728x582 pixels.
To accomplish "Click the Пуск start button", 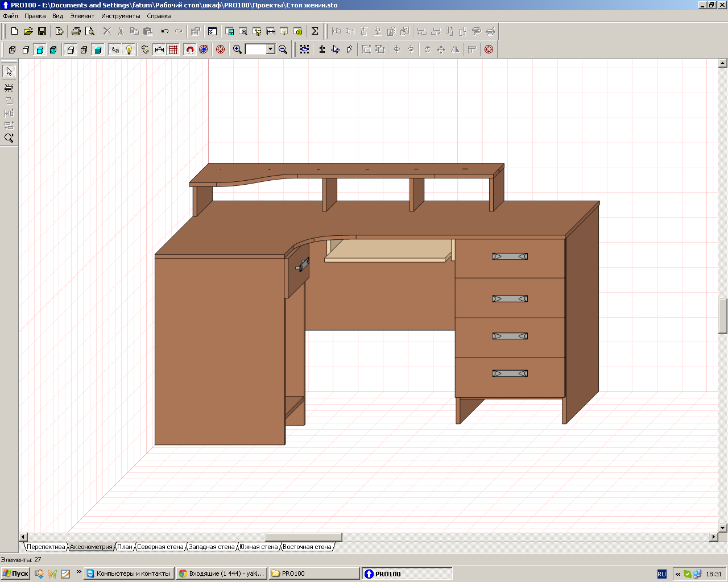I will [x=15, y=573].
